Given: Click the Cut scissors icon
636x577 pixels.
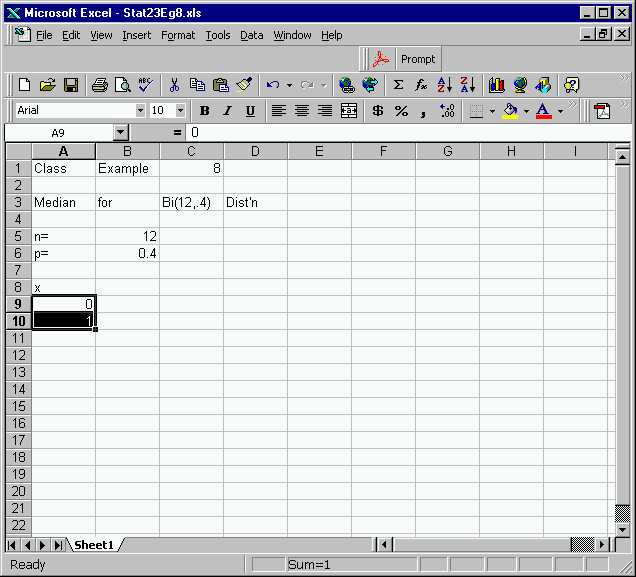Looking at the screenshot, I should click(x=173, y=85).
